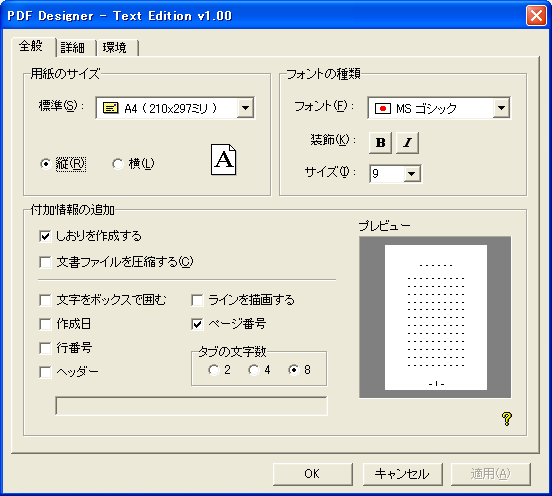The height and width of the screenshot is (496, 552).
Task: Click the header text input field
Action: (x=192, y=406)
